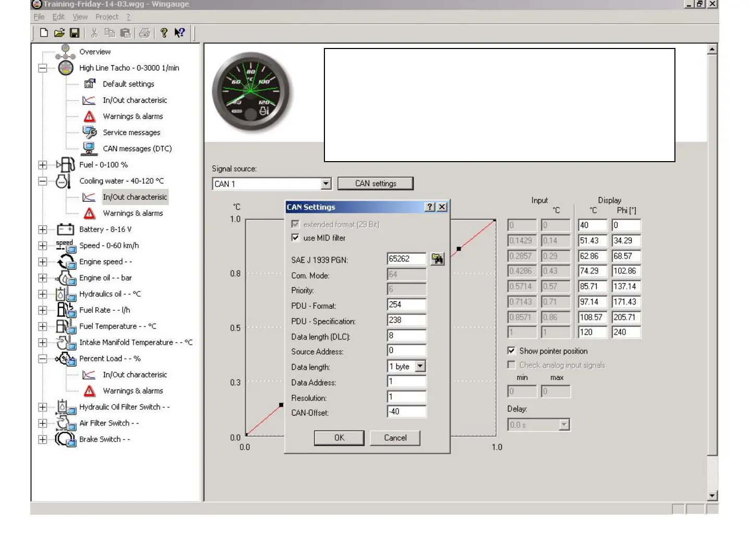Click the Open folder toolbar icon

(x=59, y=33)
